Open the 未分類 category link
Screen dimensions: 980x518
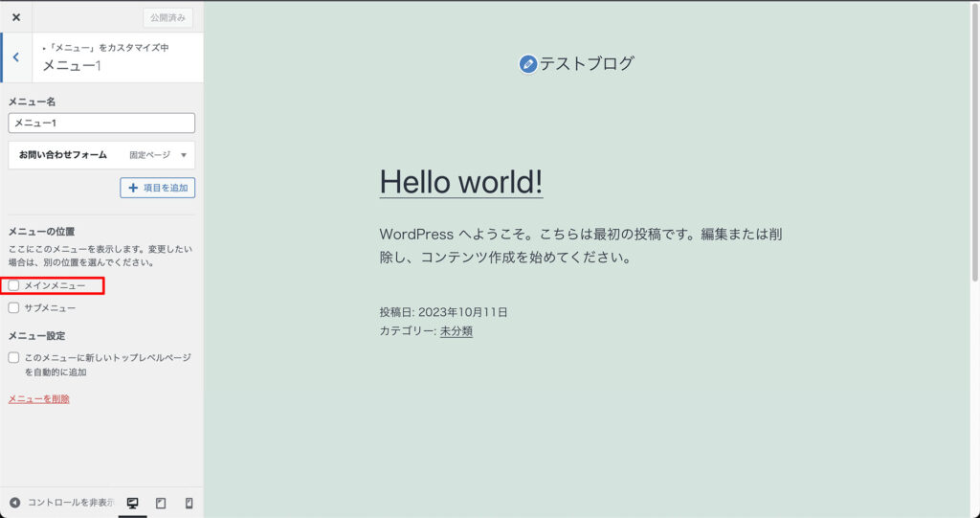coord(457,331)
